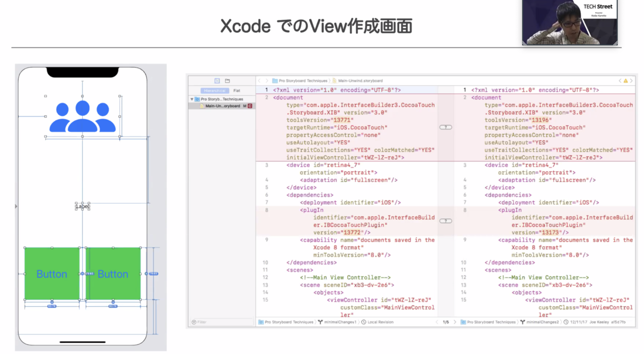Select the Label element in canvas
The height and width of the screenshot is (354, 644).
[x=82, y=206]
